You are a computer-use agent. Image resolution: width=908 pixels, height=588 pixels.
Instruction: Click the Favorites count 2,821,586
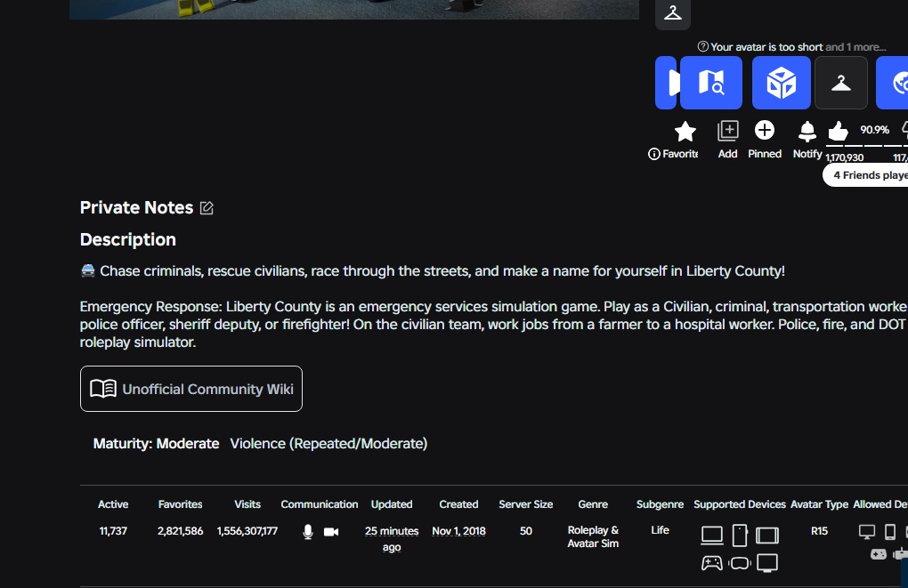tap(180, 531)
